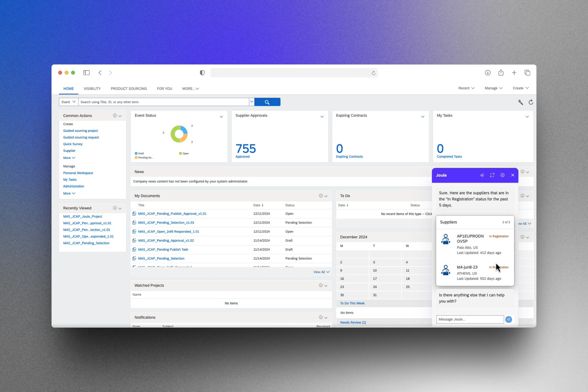Open the To Do This Week link

(x=352, y=303)
